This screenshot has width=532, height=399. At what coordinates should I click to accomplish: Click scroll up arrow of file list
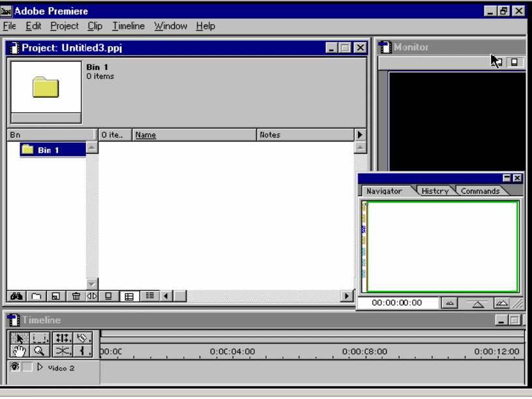[x=360, y=147]
